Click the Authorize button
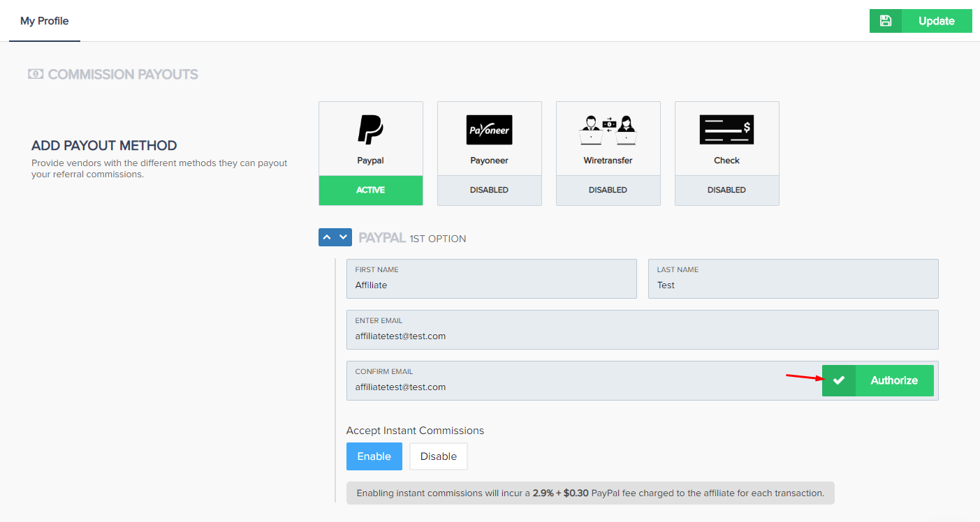 [x=893, y=380]
